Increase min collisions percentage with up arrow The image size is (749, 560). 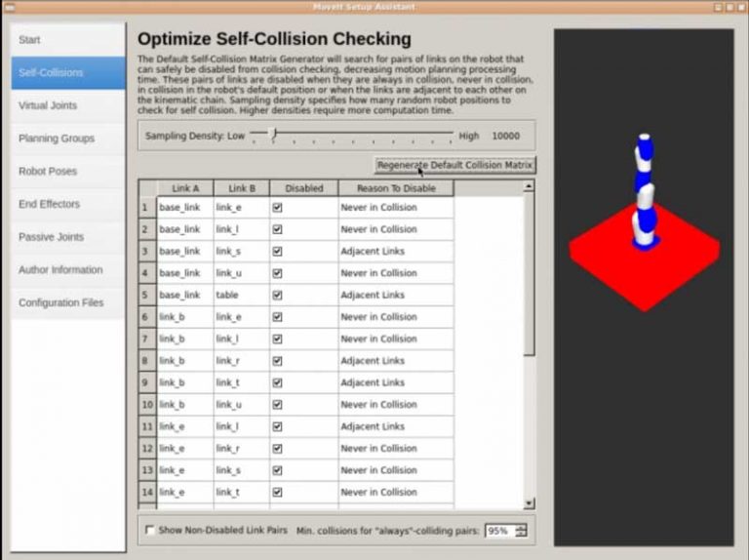coord(522,528)
